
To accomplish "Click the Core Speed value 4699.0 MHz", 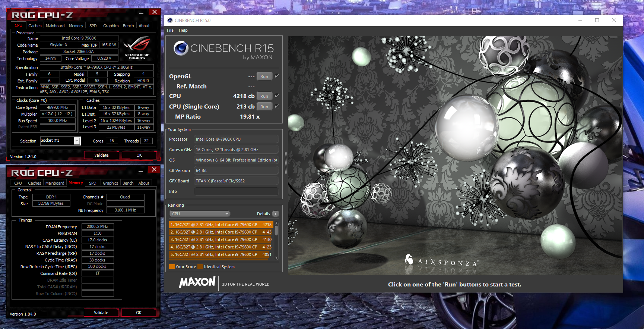I will pyautogui.click(x=57, y=107).
